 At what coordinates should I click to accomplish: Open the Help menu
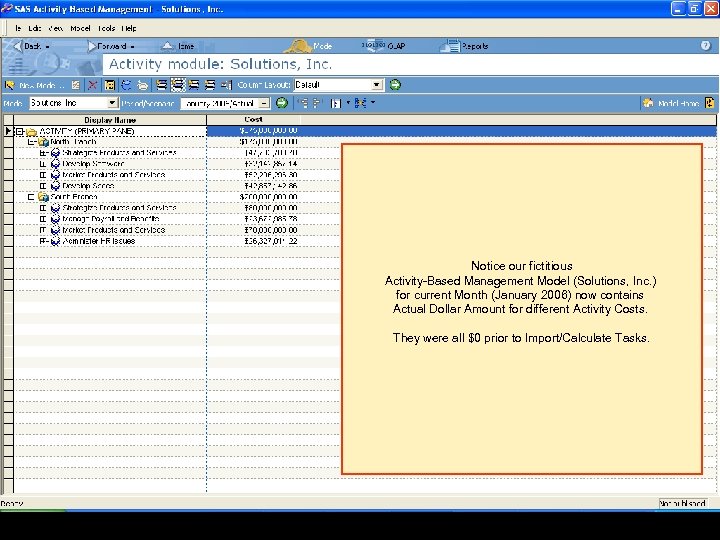(129, 28)
